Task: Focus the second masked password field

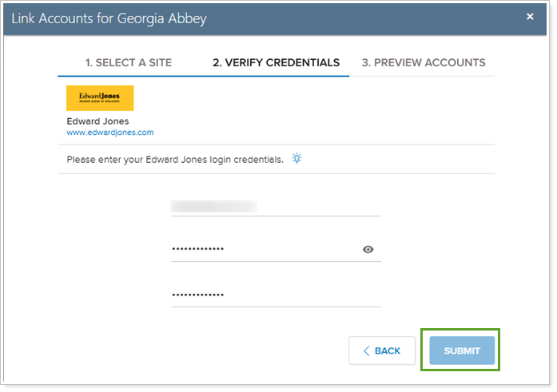Action: tap(276, 295)
